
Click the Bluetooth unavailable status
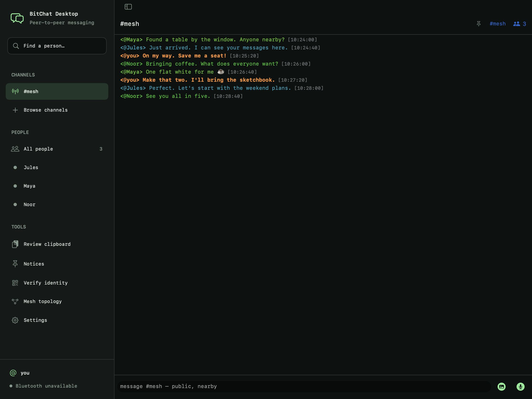coord(43,386)
